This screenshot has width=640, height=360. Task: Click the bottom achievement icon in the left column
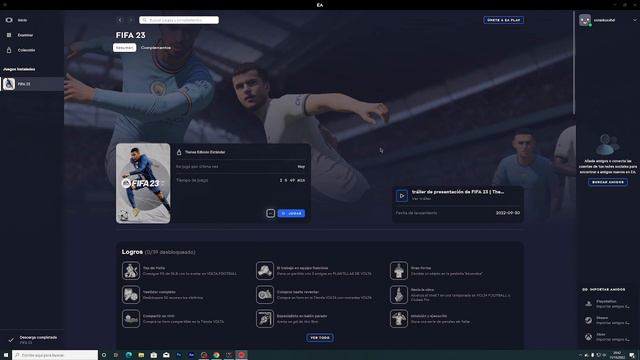(131, 319)
